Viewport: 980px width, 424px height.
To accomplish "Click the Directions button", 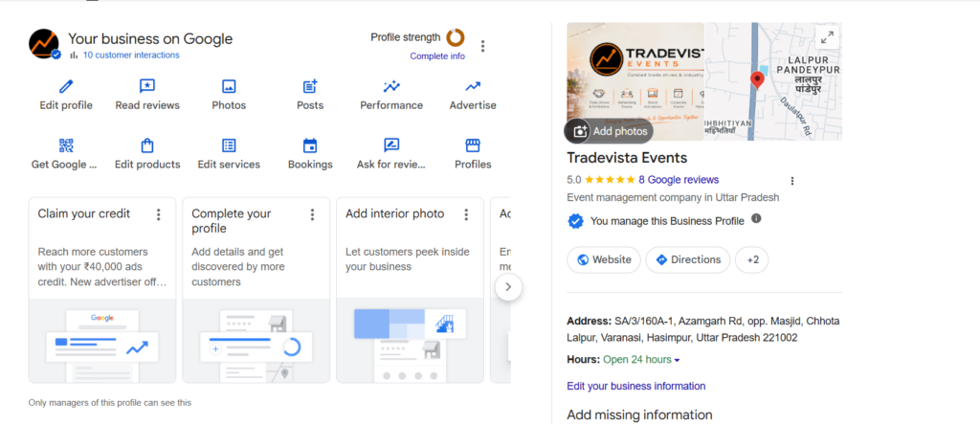I will coord(687,259).
